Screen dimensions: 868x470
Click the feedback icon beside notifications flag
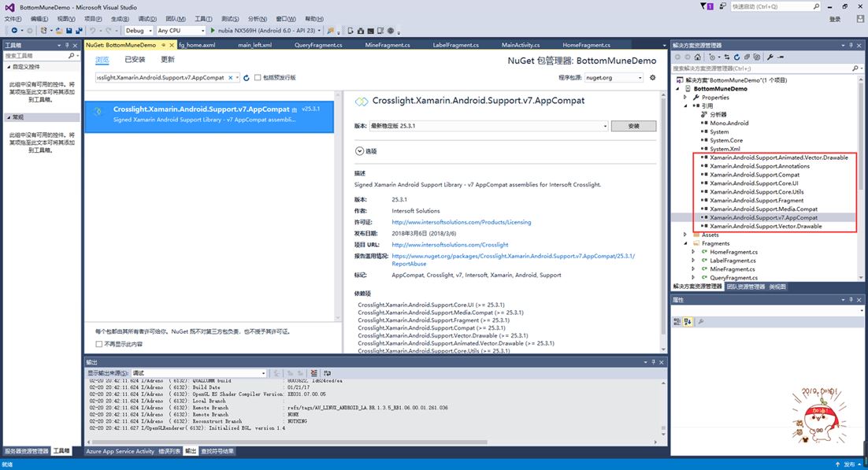click(723, 6)
